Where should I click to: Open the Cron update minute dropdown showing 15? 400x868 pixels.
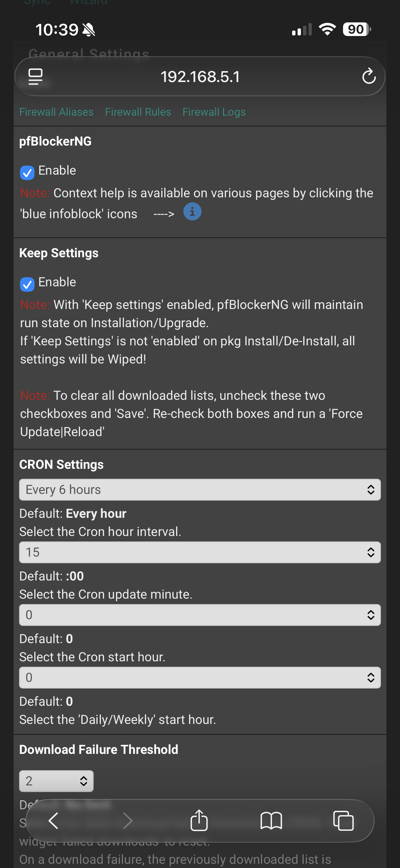click(x=200, y=552)
